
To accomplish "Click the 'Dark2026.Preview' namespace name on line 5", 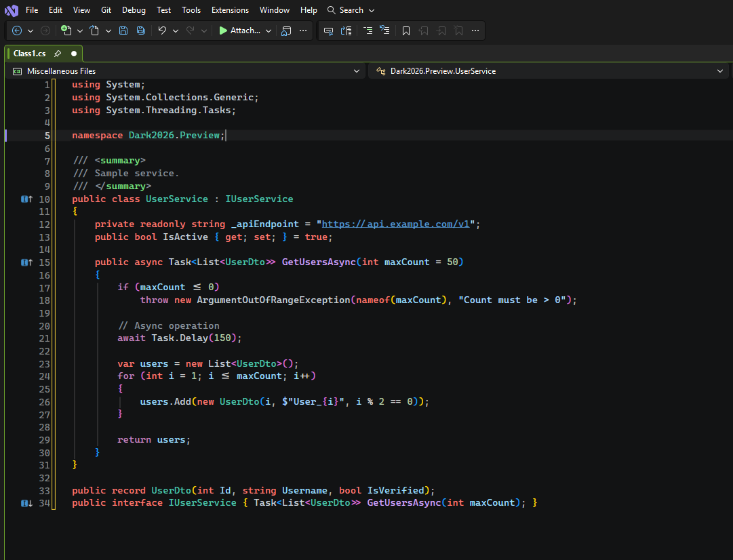I will coord(174,136).
